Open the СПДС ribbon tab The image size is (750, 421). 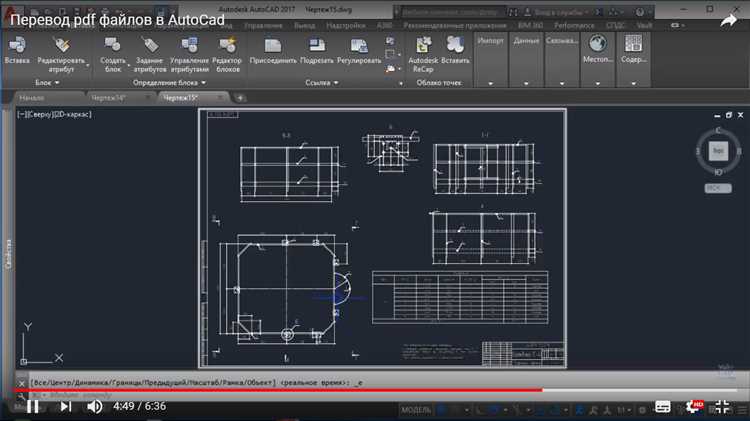(616, 25)
